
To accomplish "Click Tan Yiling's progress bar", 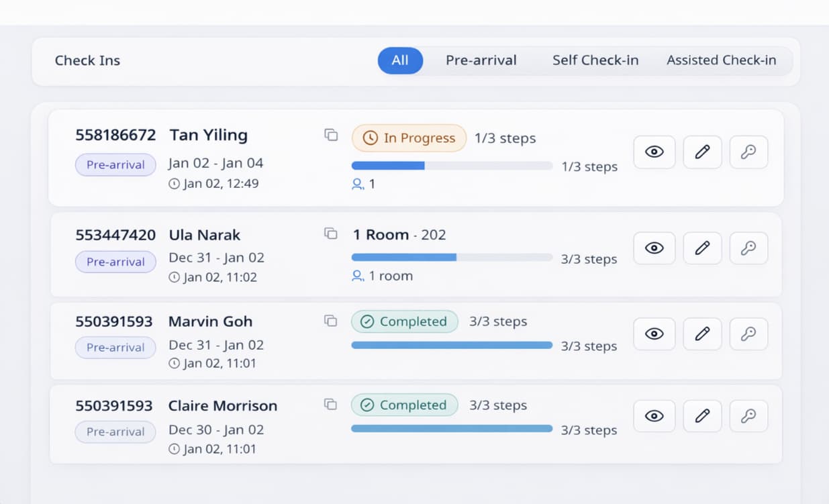I will tap(451, 165).
